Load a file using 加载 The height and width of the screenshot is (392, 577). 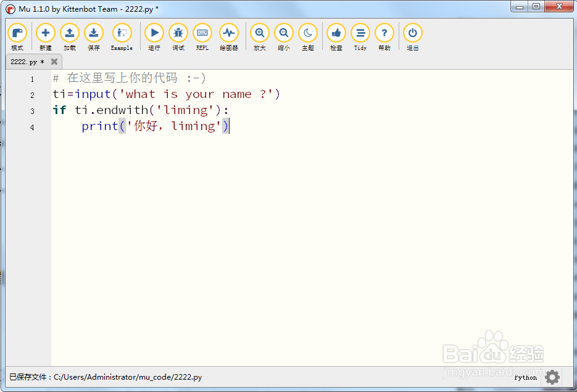click(69, 33)
